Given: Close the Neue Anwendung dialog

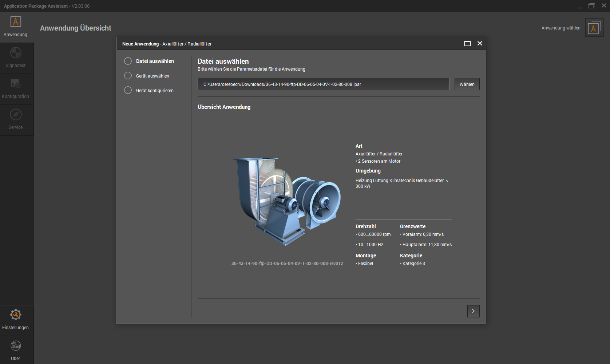Looking at the screenshot, I should point(480,44).
